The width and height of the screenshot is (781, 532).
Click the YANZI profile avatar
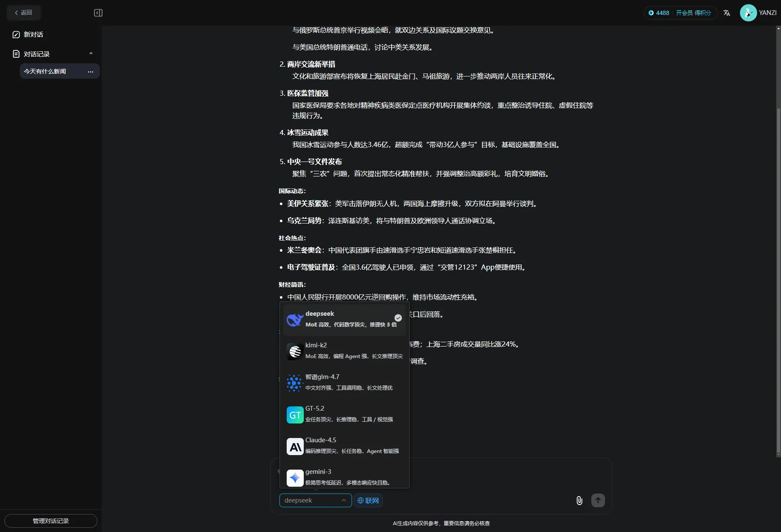748,13
